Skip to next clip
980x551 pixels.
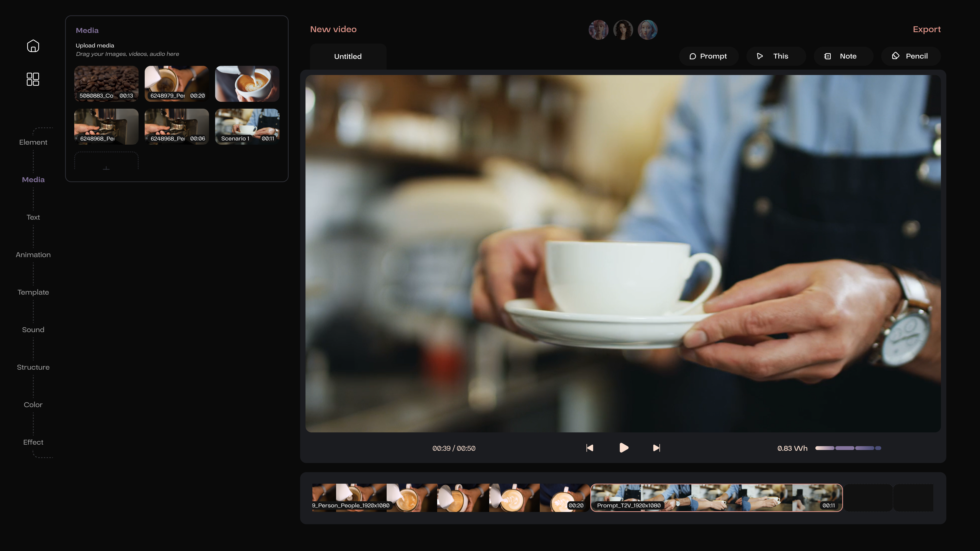click(x=656, y=448)
